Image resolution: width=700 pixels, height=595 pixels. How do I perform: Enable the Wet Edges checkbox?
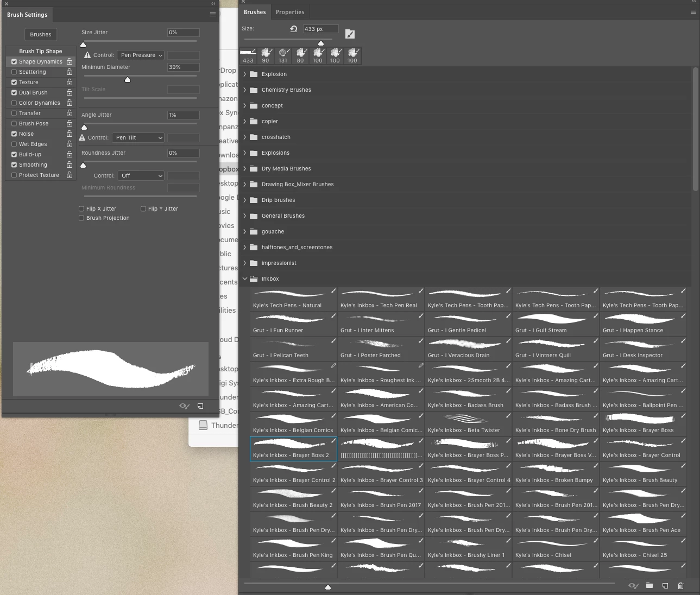click(x=14, y=144)
